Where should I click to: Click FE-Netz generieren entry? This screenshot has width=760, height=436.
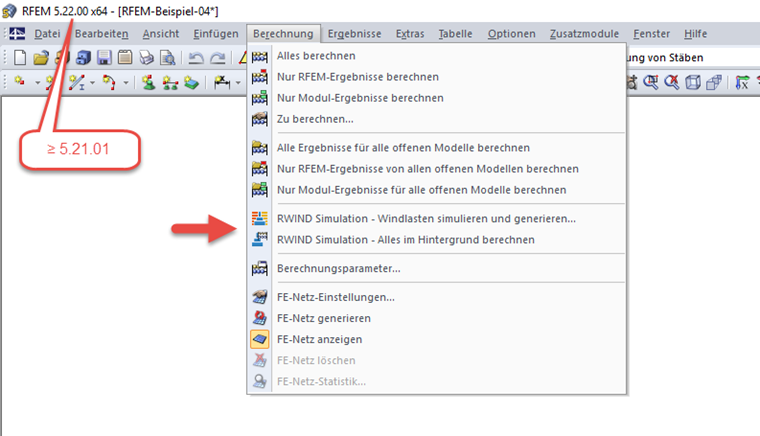coord(323,318)
